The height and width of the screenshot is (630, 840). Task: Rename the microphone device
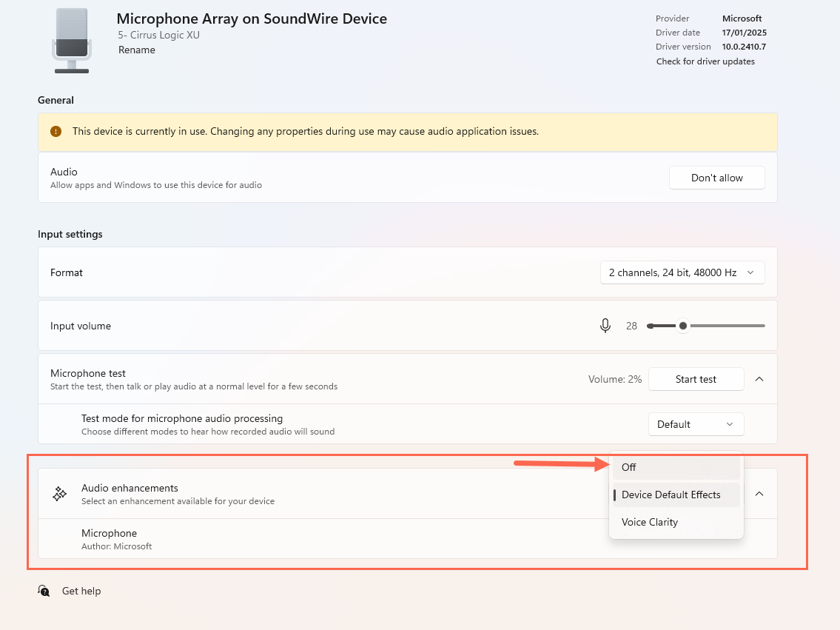[x=137, y=50]
